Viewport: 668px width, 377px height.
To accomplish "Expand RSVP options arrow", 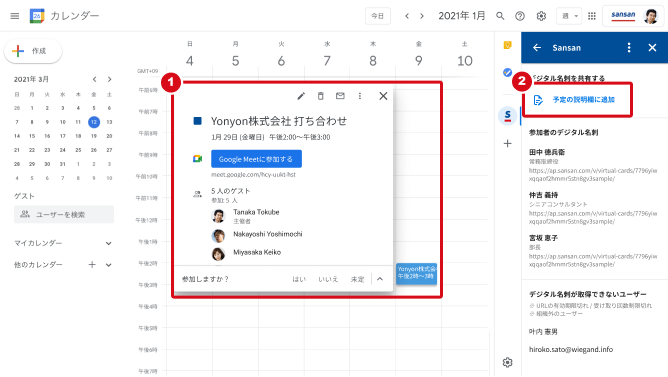I will pos(380,279).
